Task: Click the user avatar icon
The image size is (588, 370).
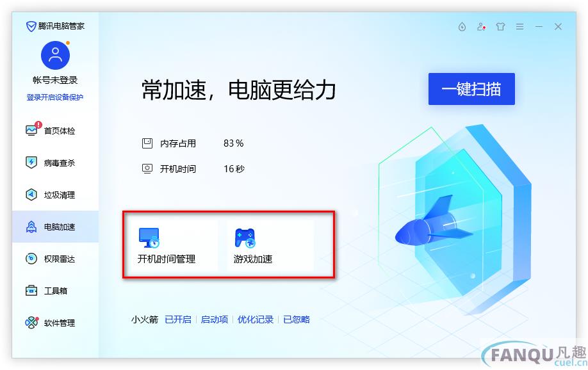Action: pos(55,56)
